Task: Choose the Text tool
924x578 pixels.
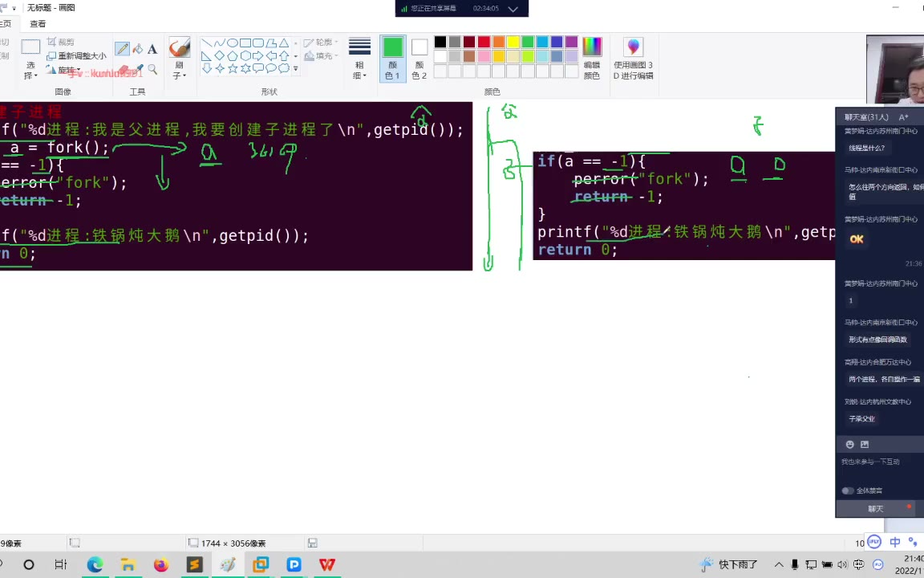Action: pos(152,49)
